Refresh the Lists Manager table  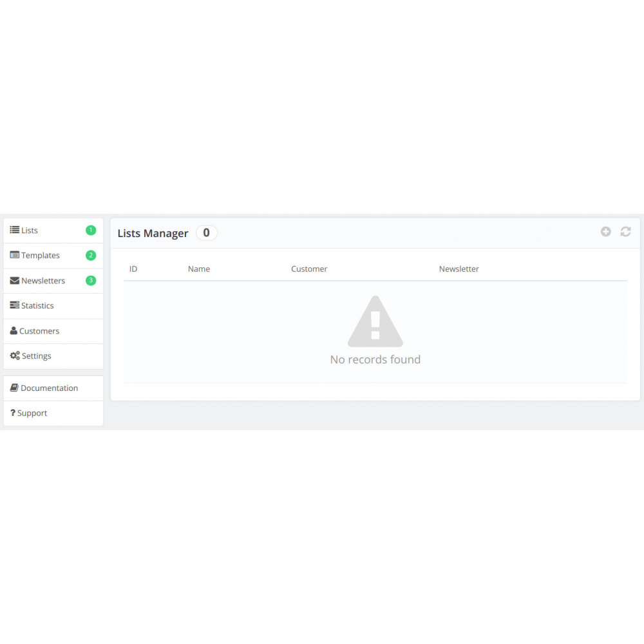click(625, 232)
